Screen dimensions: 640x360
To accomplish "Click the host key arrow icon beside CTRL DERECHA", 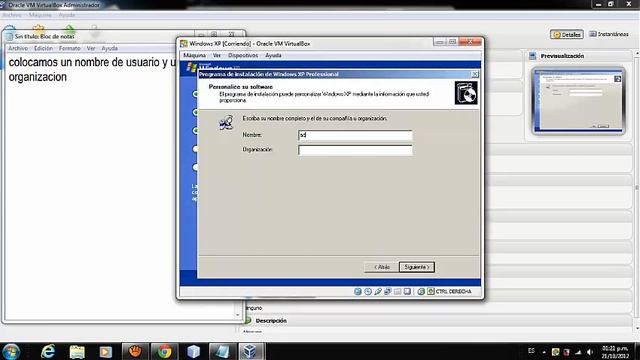I will (431, 291).
